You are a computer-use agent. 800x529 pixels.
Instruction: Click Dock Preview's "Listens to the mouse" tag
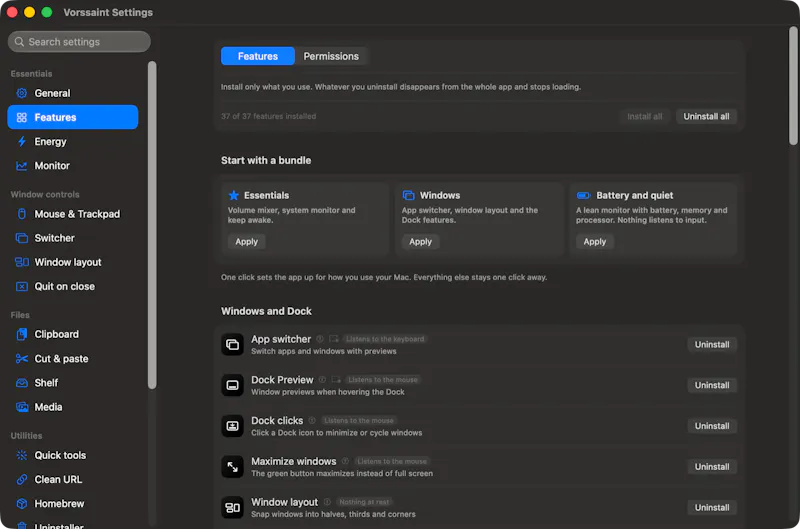point(383,380)
